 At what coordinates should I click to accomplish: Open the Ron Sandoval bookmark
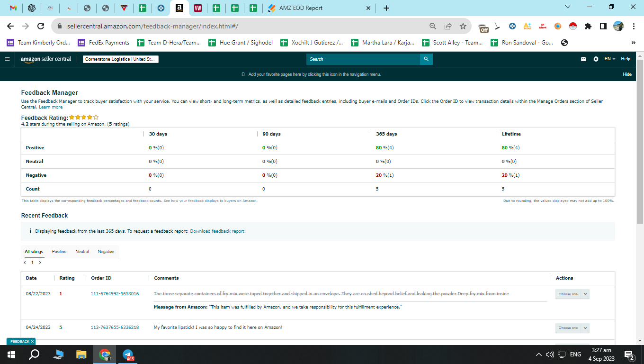pos(521,43)
